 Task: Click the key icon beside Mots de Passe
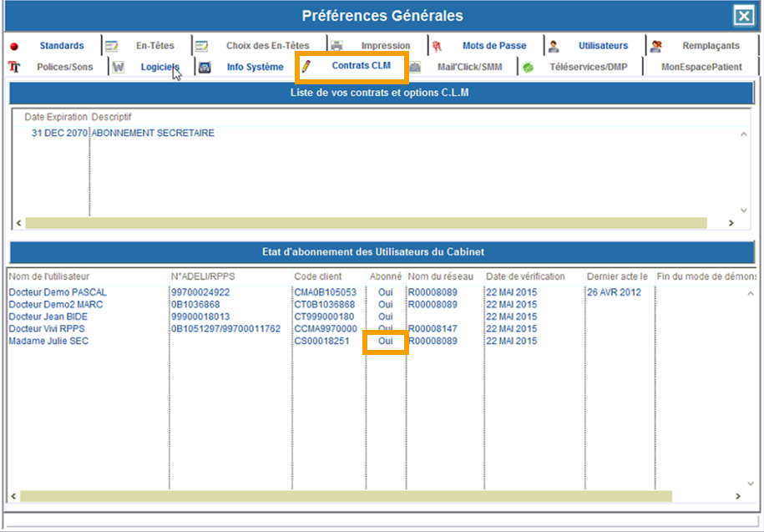tap(437, 47)
